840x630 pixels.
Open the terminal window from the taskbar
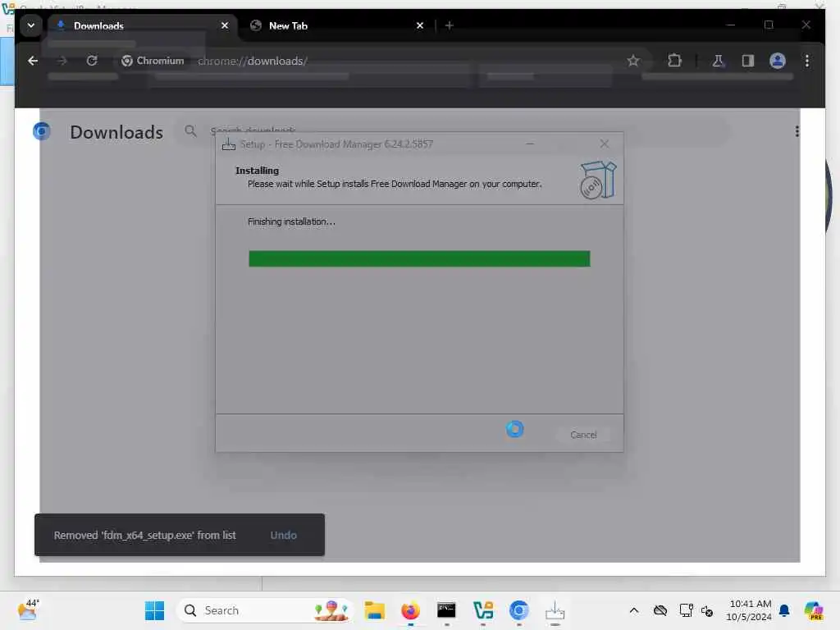pos(446,610)
